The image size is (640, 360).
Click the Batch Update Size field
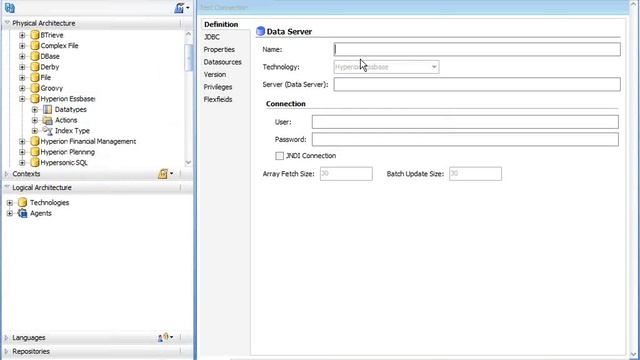click(476, 174)
